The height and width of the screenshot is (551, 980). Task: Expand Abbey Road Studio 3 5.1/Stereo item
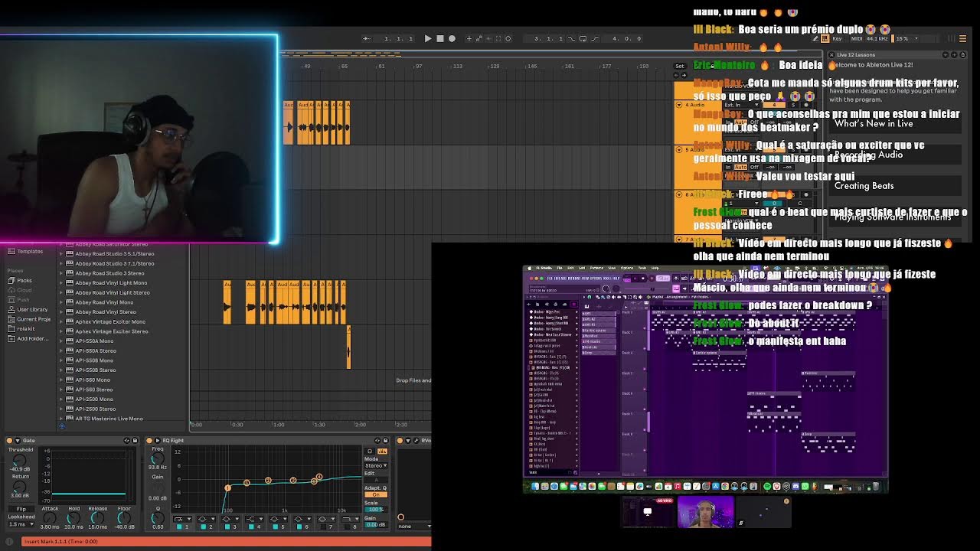tap(62, 253)
